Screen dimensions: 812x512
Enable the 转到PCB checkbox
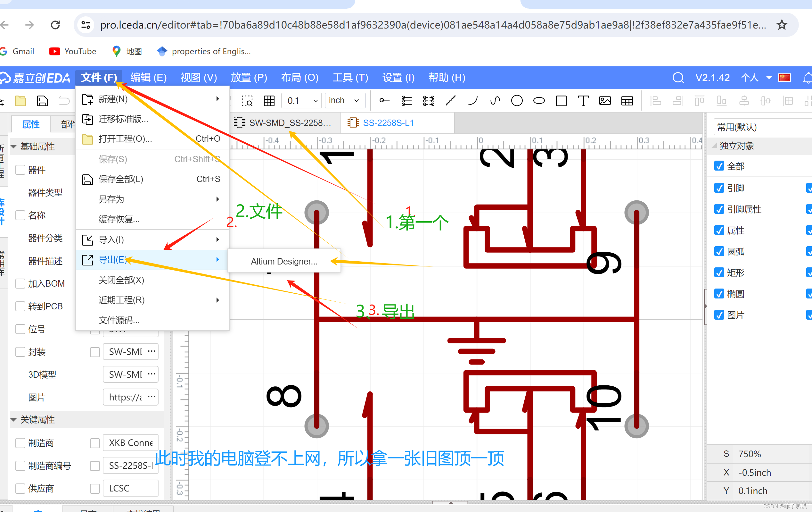pos(21,306)
